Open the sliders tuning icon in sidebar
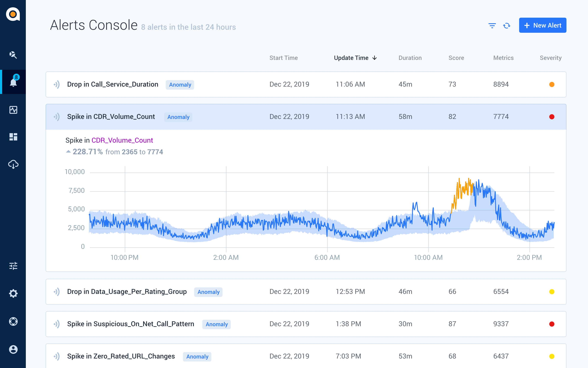This screenshot has height=368, width=588. (x=13, y=266)
